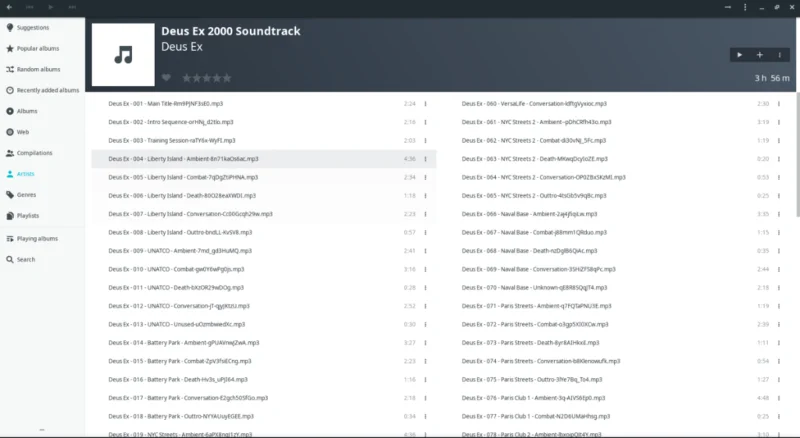Open Genres in the sidebar
The width and height of the screenshot is (800, 438).
(x=42, y=195)
